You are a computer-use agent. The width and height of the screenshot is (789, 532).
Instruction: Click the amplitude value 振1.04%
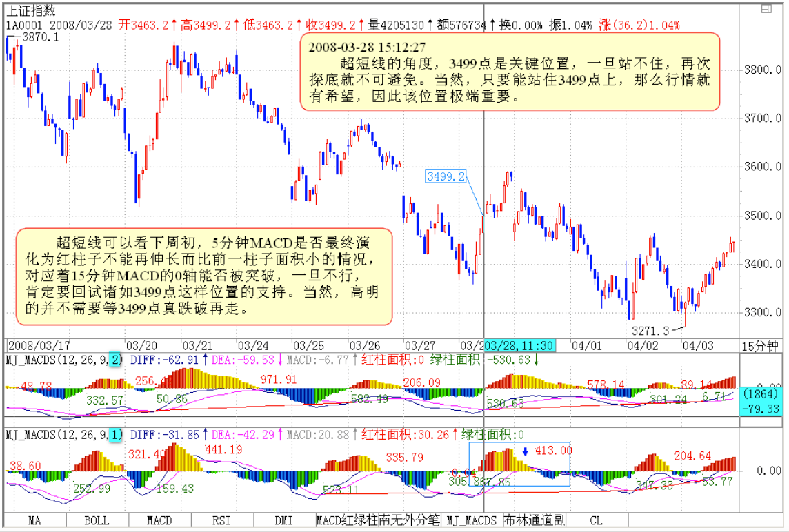coord(571,25)
